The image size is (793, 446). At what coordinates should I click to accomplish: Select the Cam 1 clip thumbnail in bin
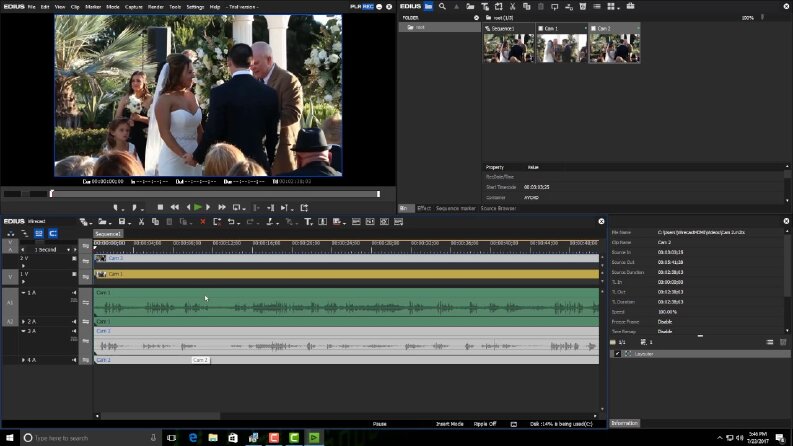click(561, 44)
